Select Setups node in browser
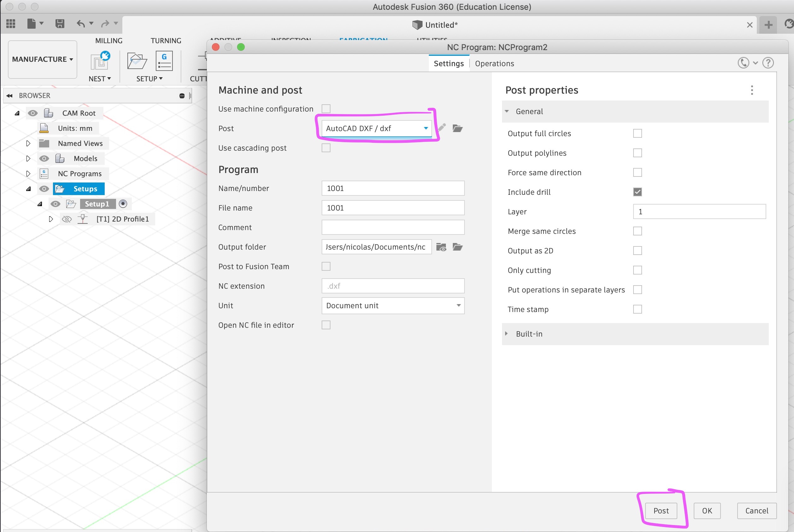The image size is (794, 532). click(x=79, y=189)
